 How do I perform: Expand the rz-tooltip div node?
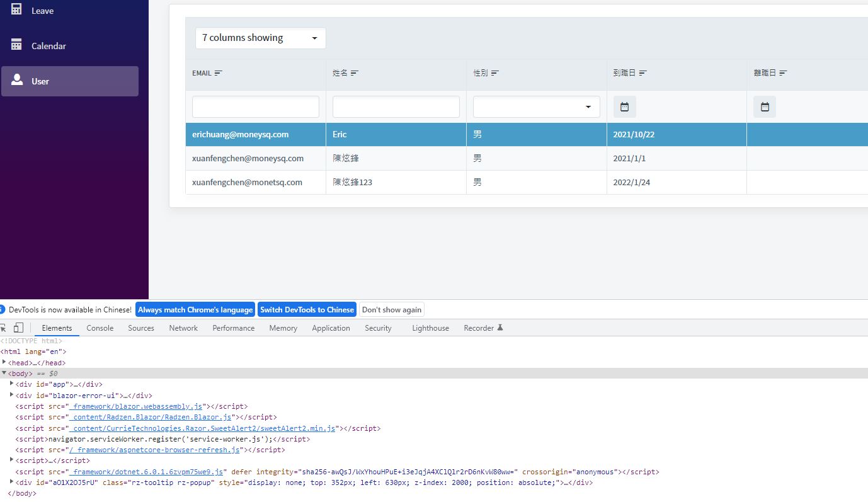point(12,482)
